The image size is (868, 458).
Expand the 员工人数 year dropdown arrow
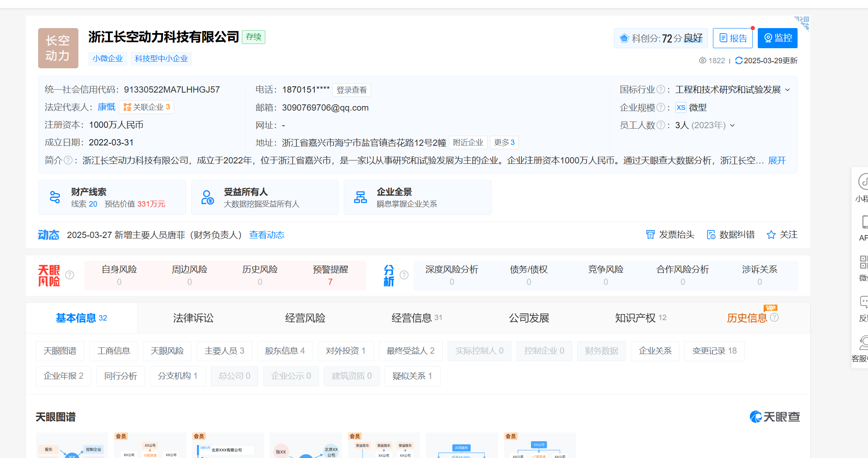[732, 126]
